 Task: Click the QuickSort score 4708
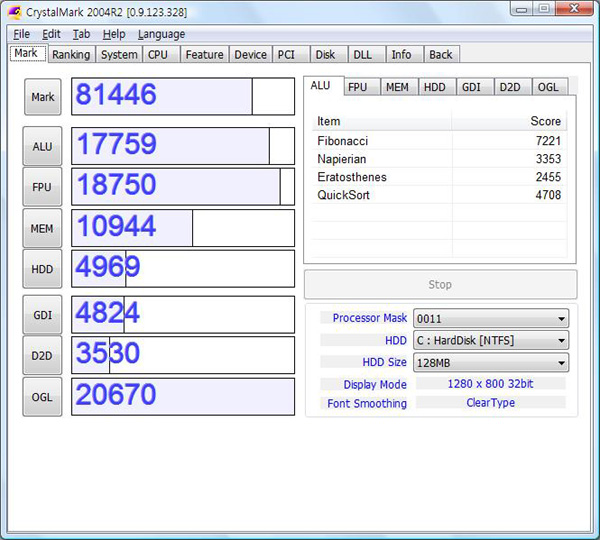point(548,195)
